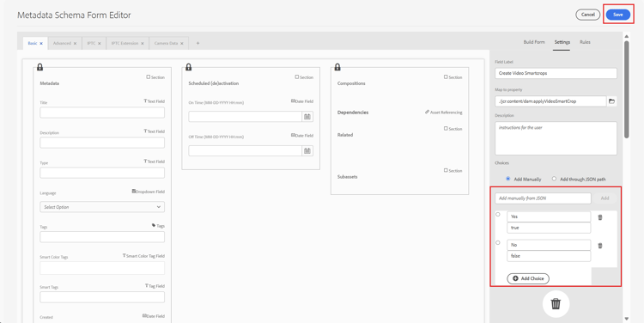
Task: Open the Rules panel tab
Action: (585, 42)
